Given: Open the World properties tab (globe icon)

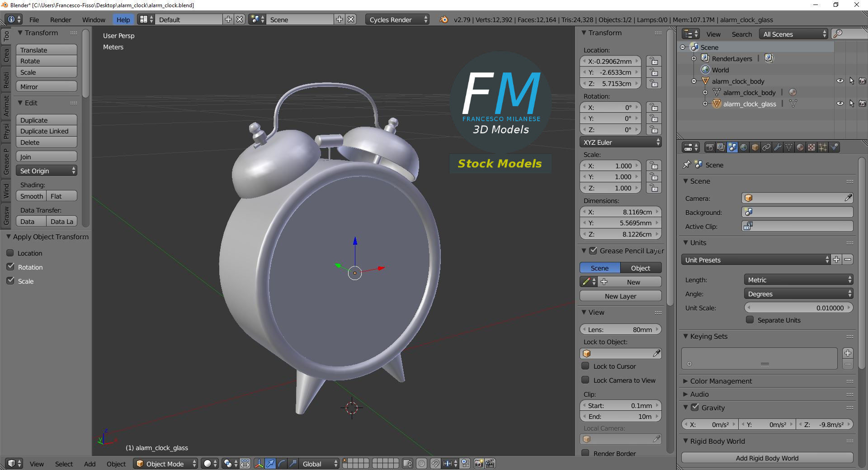Looking at the screenshot, I should pos(744,147).
